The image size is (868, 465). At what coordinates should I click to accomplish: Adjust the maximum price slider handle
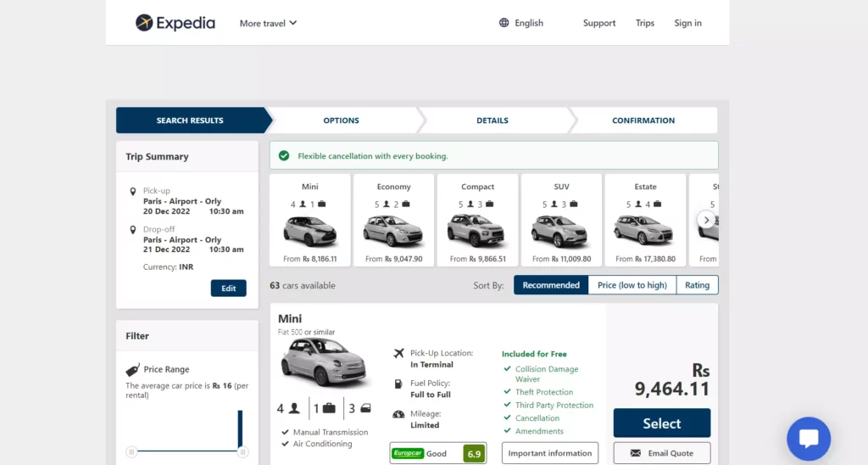(242, 451)
